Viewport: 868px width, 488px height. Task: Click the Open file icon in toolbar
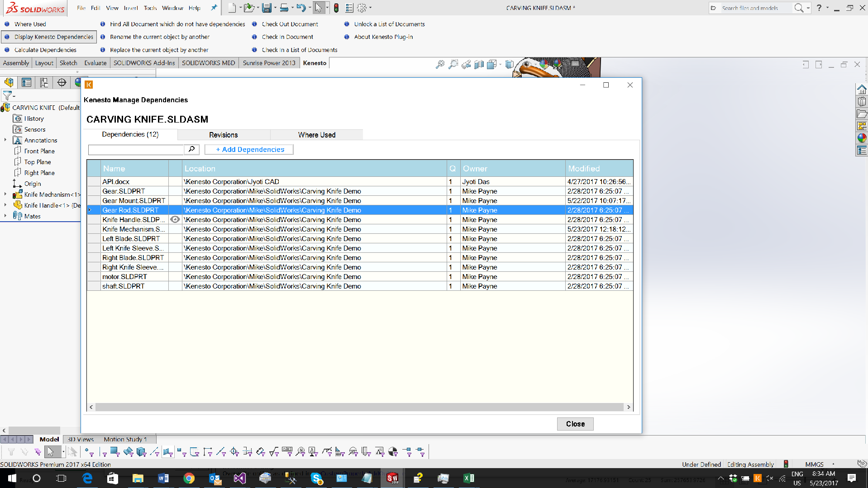[x=248, y=8]
